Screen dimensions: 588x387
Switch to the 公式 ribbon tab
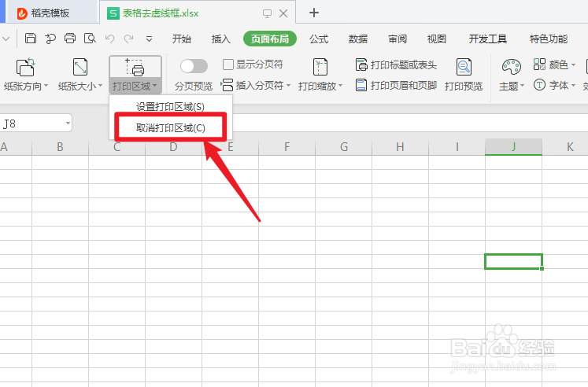(319, 39)
